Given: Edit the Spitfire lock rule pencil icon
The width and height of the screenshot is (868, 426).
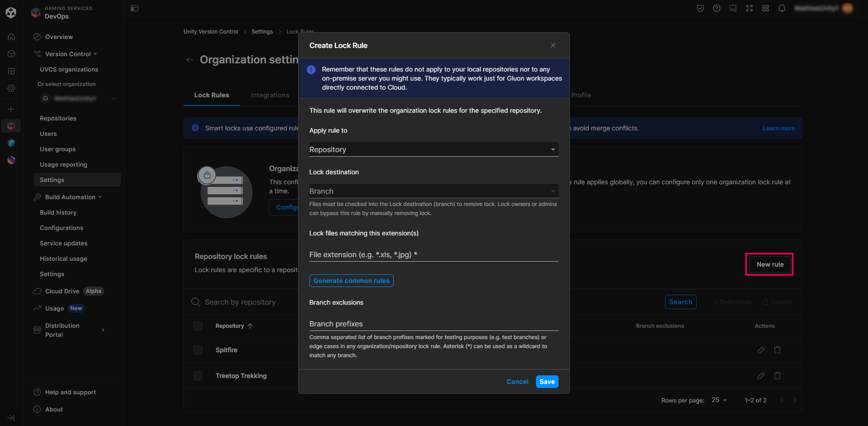Looking at the screenshot, I should (761, 350).
